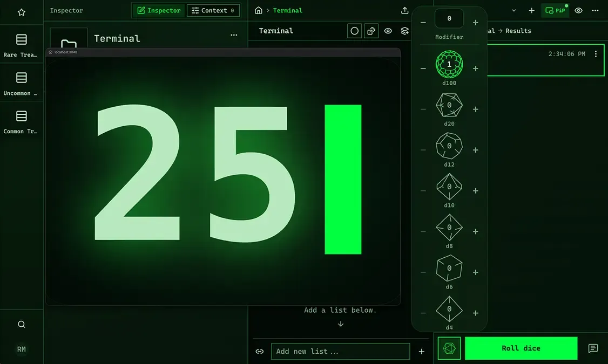Click the circle icon in Terminal toolbar
This screenshot has height=364, width=608.
[x=354, y=31]
